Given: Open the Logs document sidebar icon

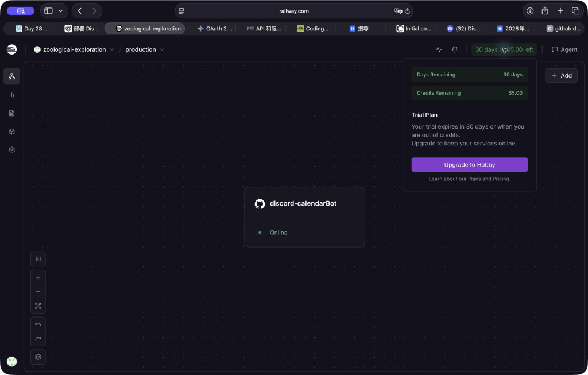Looking at the screenshot, I should coord(11,113).
